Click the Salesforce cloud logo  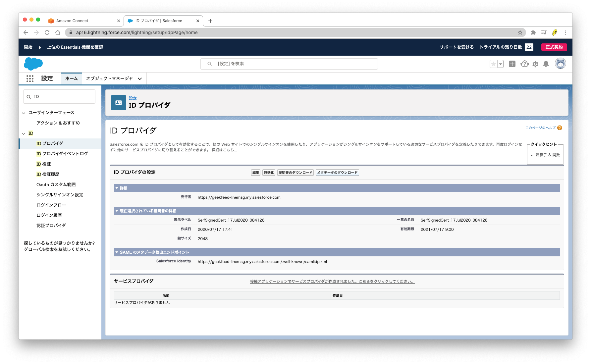33,64
